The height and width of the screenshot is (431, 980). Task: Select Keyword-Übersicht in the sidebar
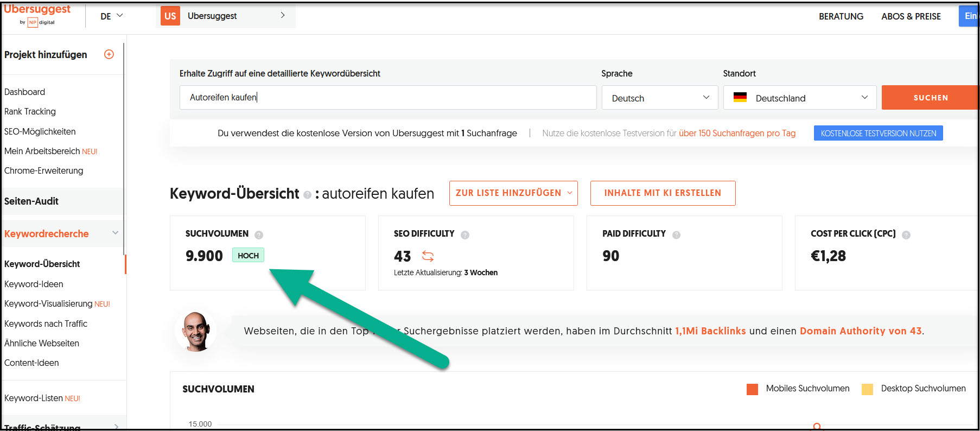[x=42, y=264]
